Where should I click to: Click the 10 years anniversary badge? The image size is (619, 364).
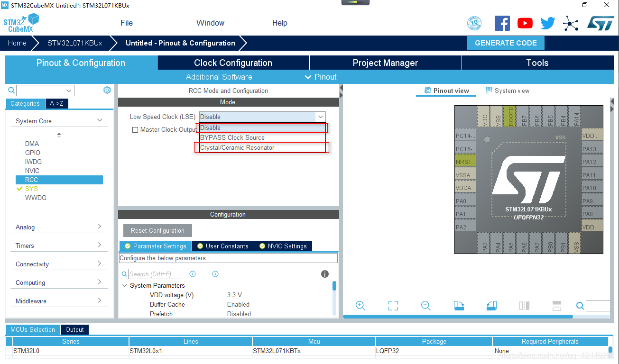[474, 23]
